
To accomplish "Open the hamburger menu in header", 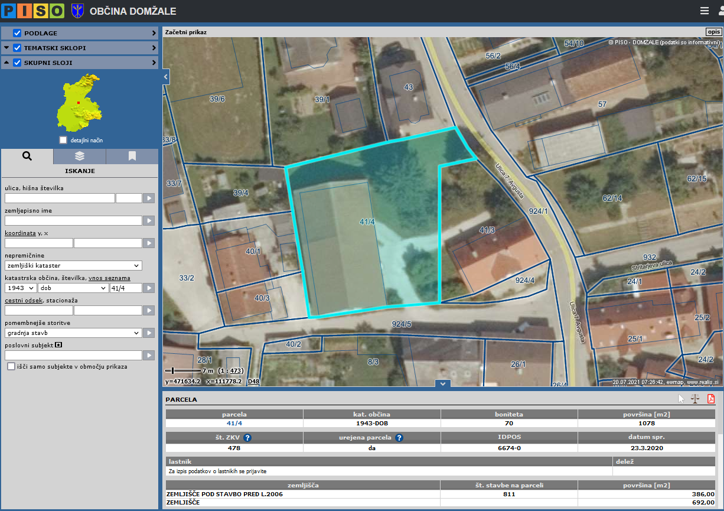I will pos(704,11).
